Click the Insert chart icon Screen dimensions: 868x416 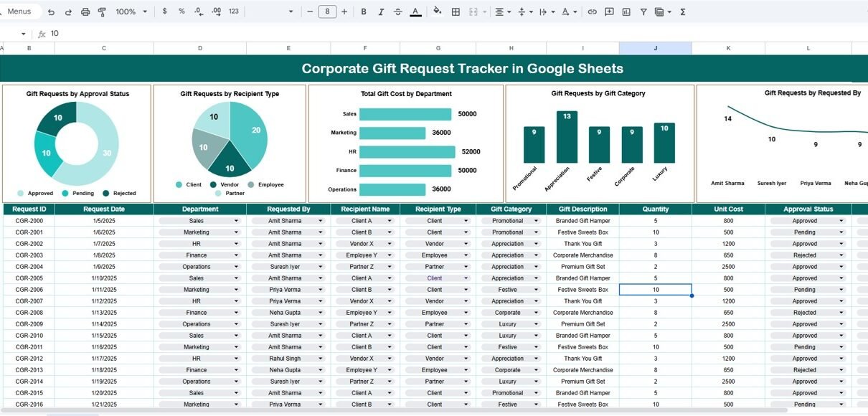point(626,12)
